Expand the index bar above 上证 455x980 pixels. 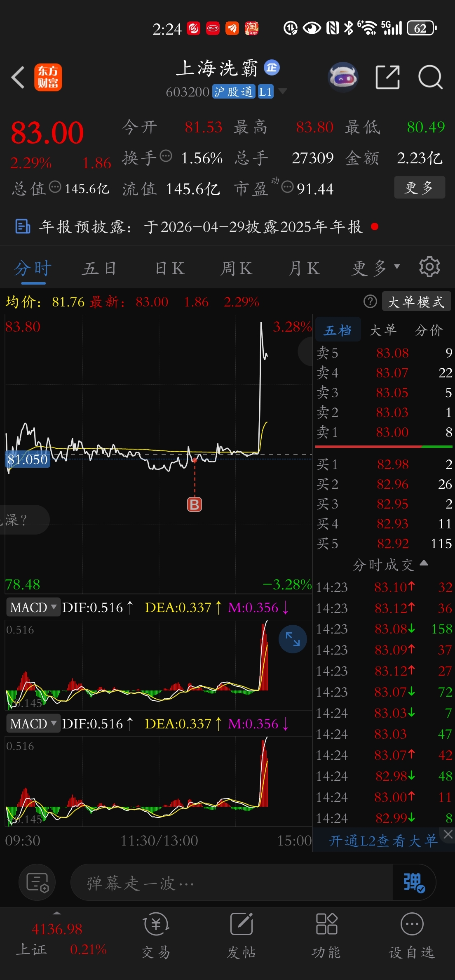coord(57,914)
